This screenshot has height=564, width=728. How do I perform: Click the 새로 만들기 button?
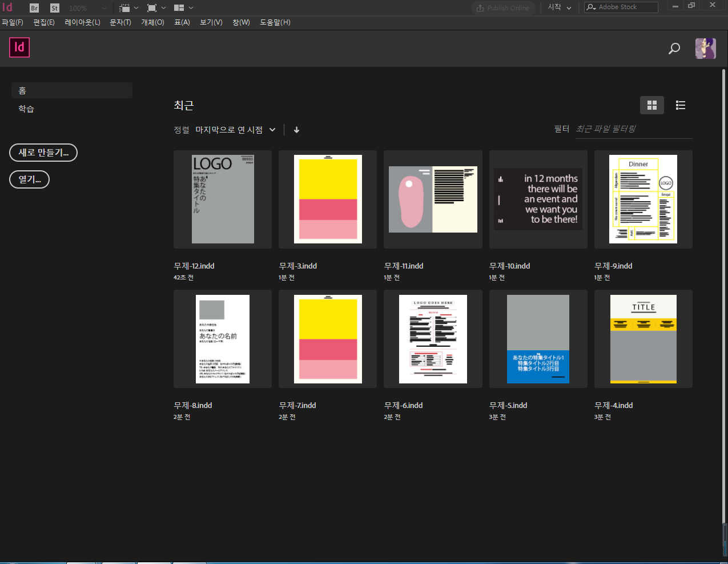pos(43,153)
